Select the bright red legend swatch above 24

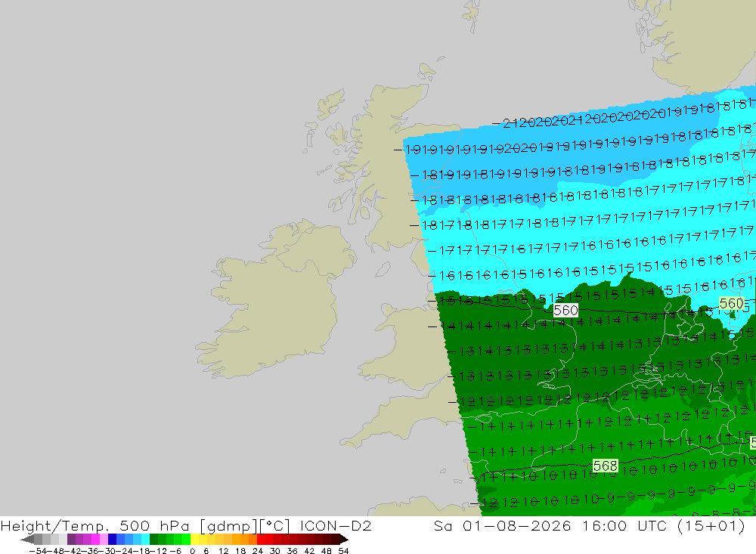tap(261, 540)
